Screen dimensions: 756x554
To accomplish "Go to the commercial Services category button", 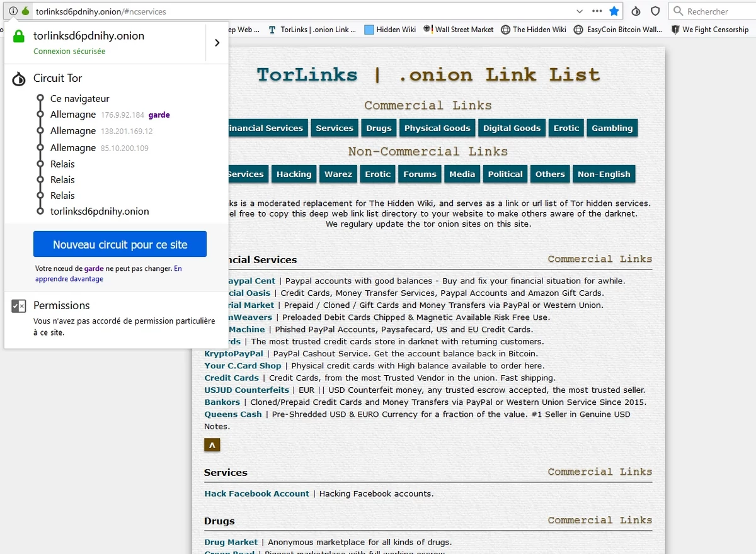I will pyautogui.click(x=335, y=128).
